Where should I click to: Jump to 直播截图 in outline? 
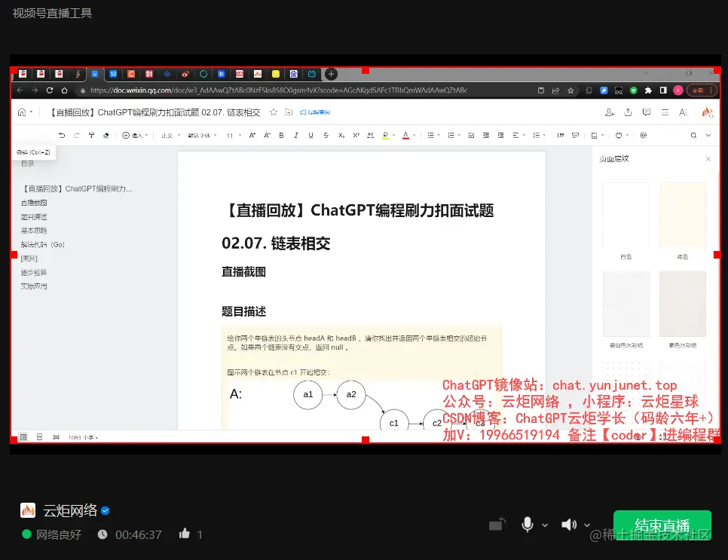pos(34,203)
